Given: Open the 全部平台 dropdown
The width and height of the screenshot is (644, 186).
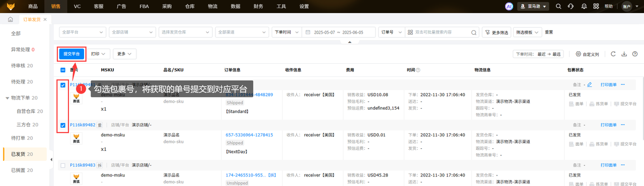Looking at the screenshot, I should pos(82,32).
